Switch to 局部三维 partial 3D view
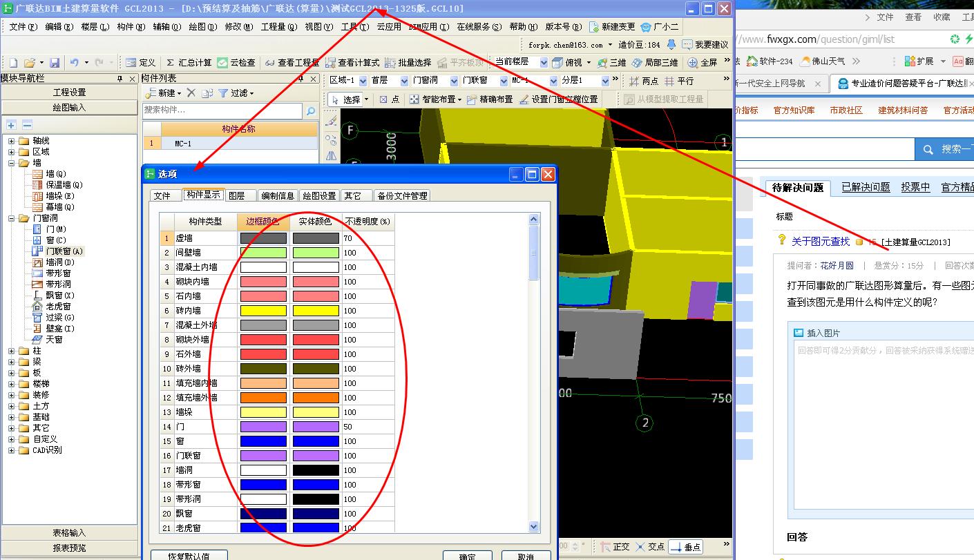 tap(655, 63)
